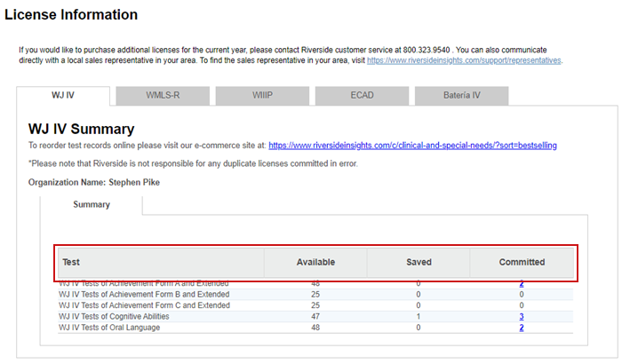Select the WJ IV tab
Viewport: 622px width, 364px height.
tap(63, 95)
